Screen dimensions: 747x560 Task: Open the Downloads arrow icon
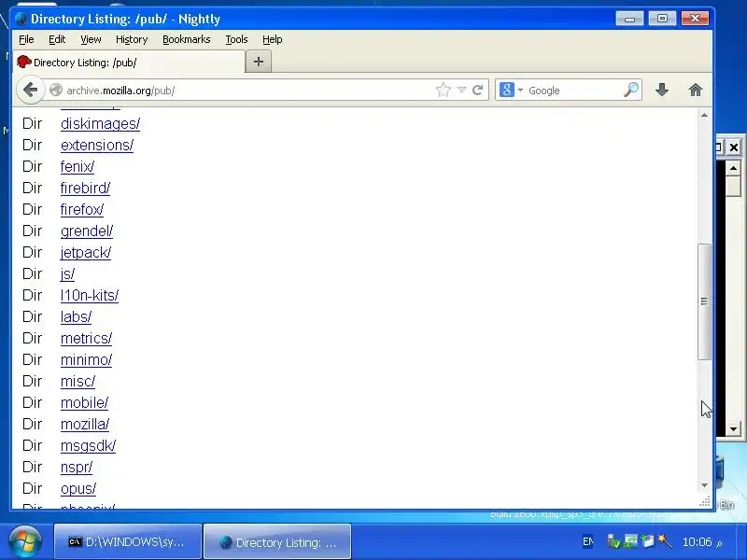click(662, 90)
